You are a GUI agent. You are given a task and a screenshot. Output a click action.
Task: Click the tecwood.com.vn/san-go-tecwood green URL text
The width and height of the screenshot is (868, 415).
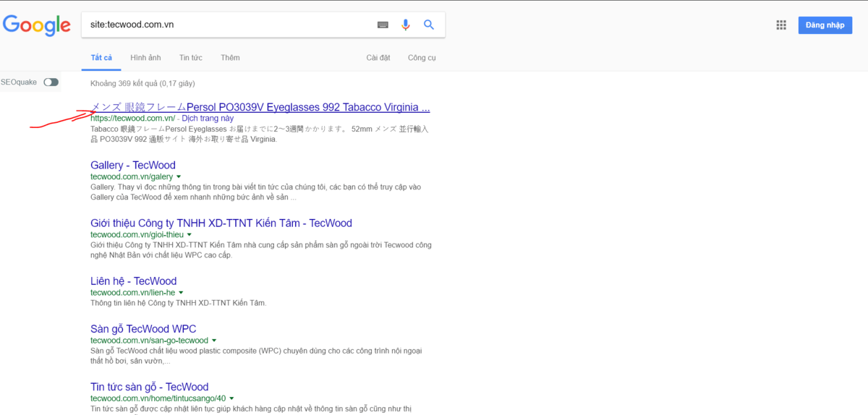pyautogui.click(x=149, y=341)
